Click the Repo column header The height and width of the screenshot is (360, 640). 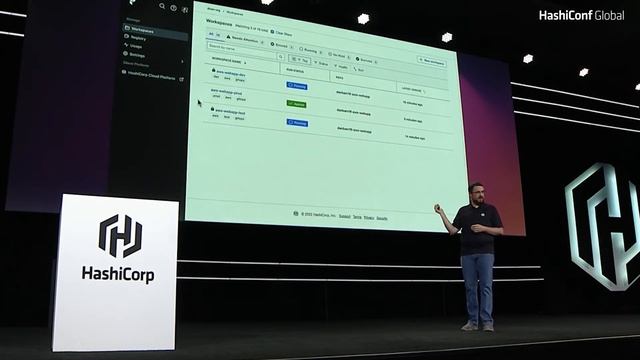[339, 78]
